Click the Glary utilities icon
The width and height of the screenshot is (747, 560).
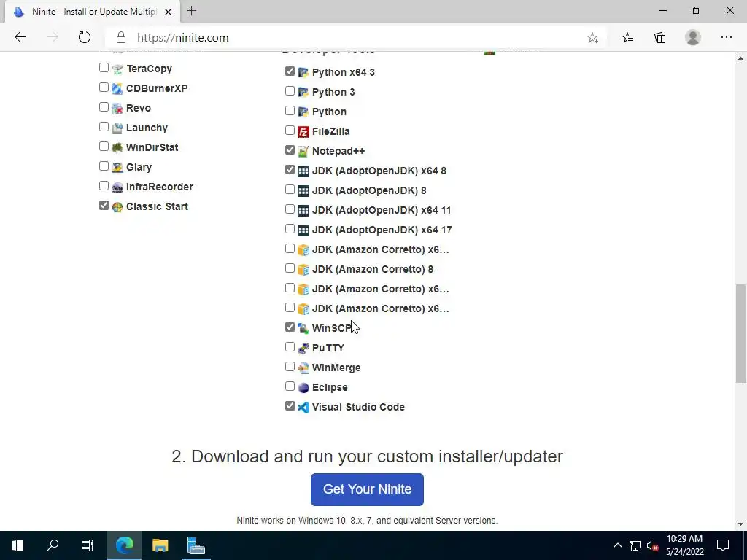[117, 168]
